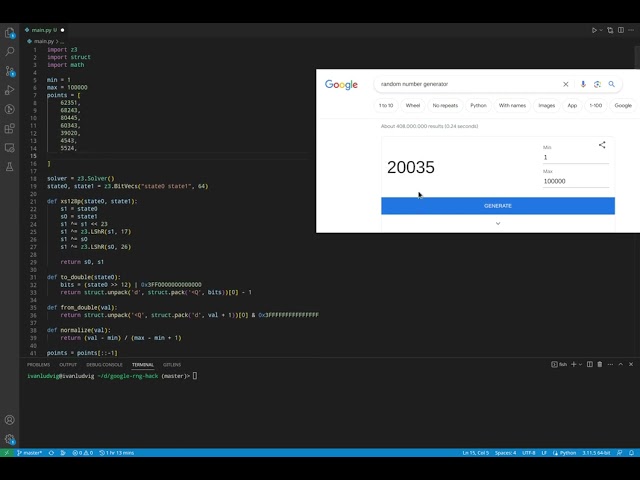
Task: Click the main.py breadcrumb item
Action: click(43, 41)
